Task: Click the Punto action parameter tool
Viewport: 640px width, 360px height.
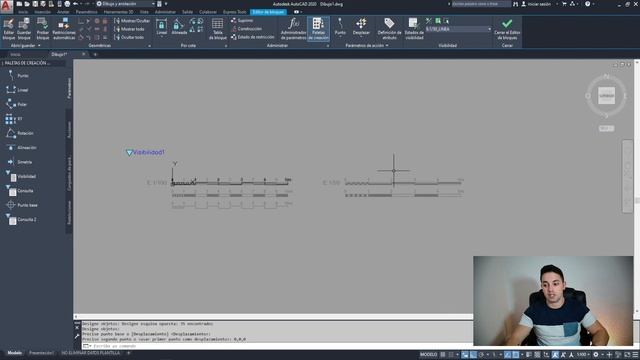Action: 340,27
